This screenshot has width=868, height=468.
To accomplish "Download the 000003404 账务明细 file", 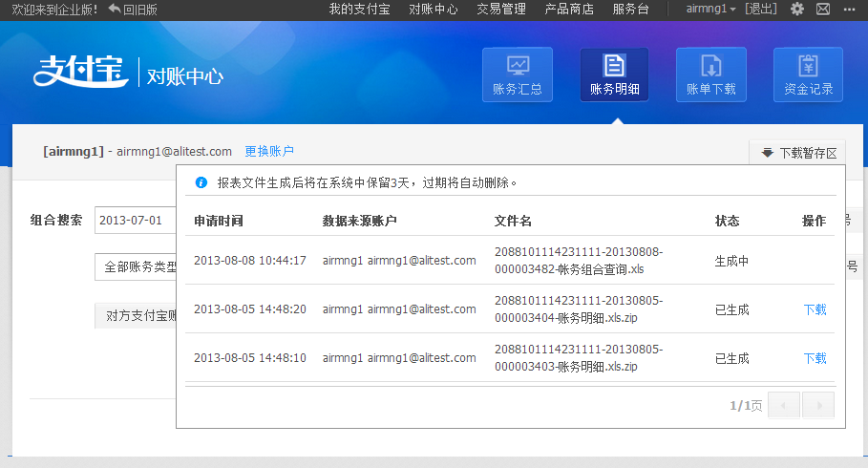I will tap(815, 309).
